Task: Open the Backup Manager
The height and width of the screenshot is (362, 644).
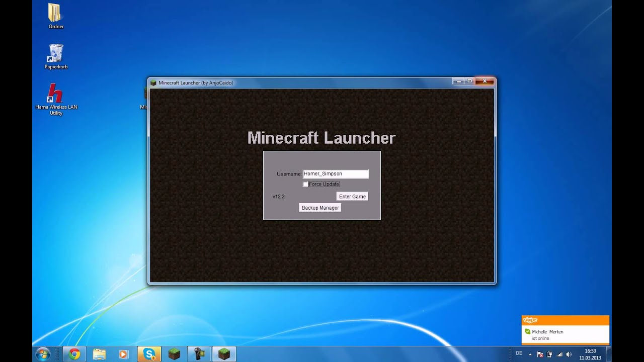Action: (320, 208)
